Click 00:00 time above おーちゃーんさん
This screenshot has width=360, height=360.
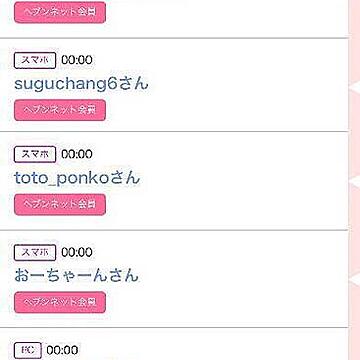point(77,252)
